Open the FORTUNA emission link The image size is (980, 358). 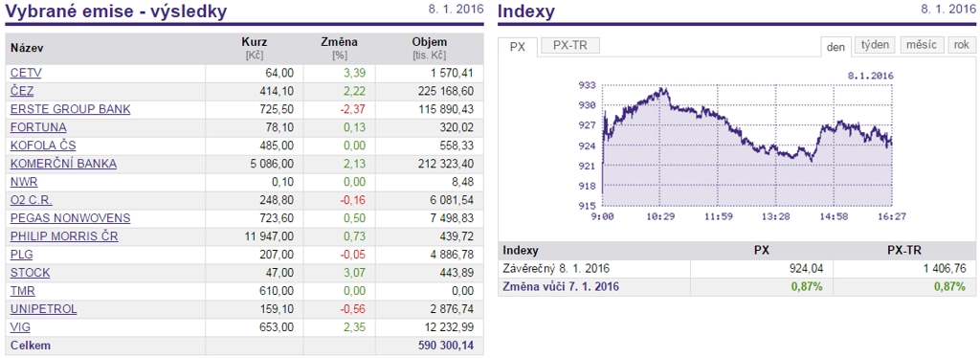(x=38, y=127)
